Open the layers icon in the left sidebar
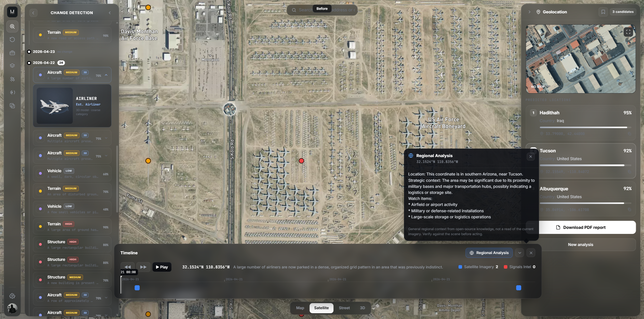Viewport: 644px width, 319px height. pos(12,66)
